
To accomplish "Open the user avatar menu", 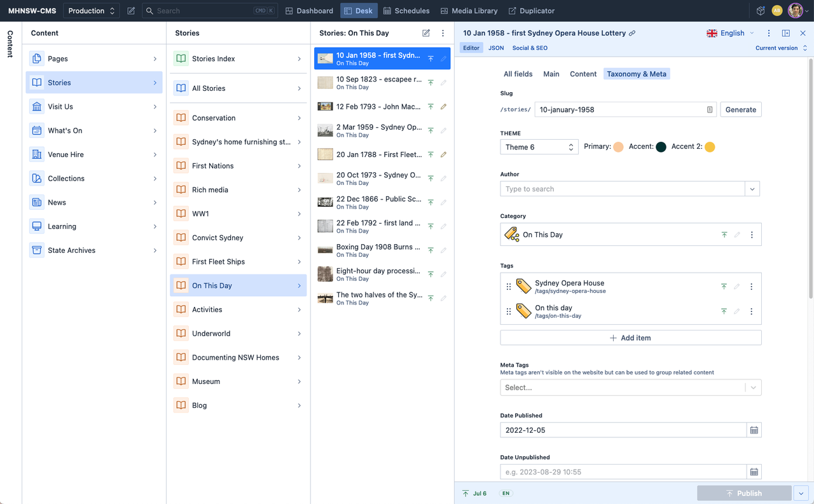I will [x=799, y=11].
